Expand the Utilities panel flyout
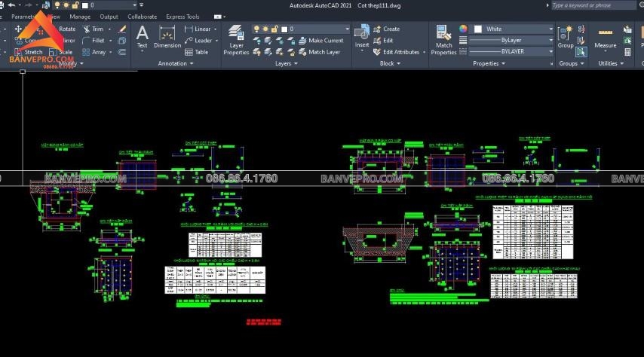This screenshot has width=644, height=357. (x=611, y=63)
